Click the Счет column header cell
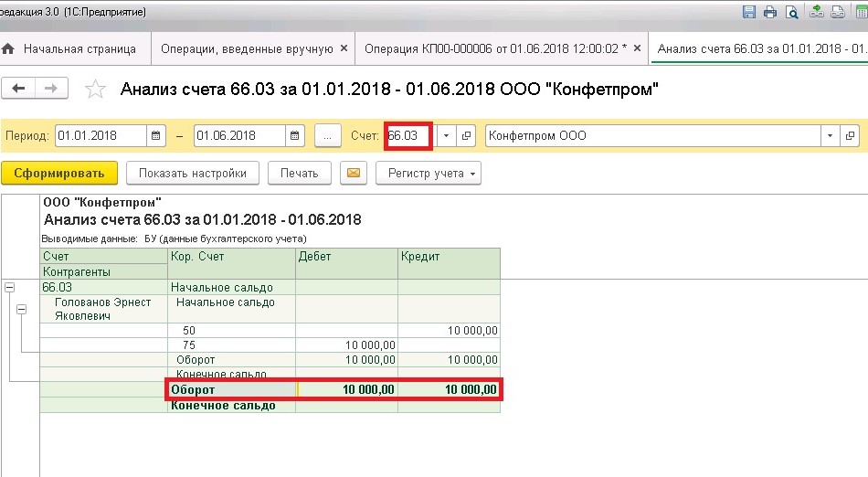 coord(103,256)
